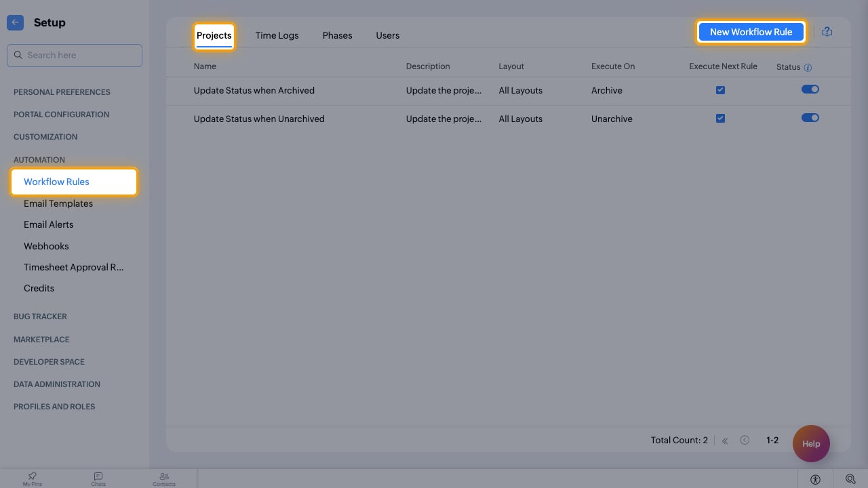Viewport: 868px width, 488px height.
Task: Disable Update Status when Unarchived rule
Action: [810, 118]
